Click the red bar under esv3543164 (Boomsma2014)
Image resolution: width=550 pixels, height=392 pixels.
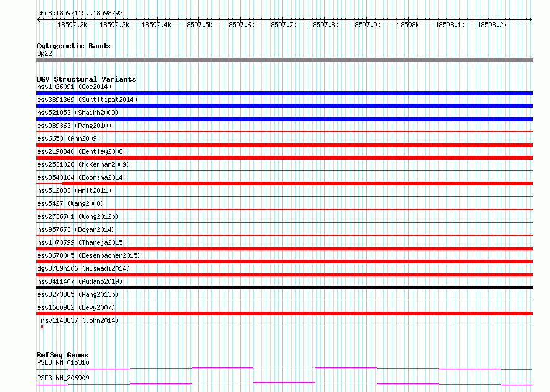coord(297,184)
